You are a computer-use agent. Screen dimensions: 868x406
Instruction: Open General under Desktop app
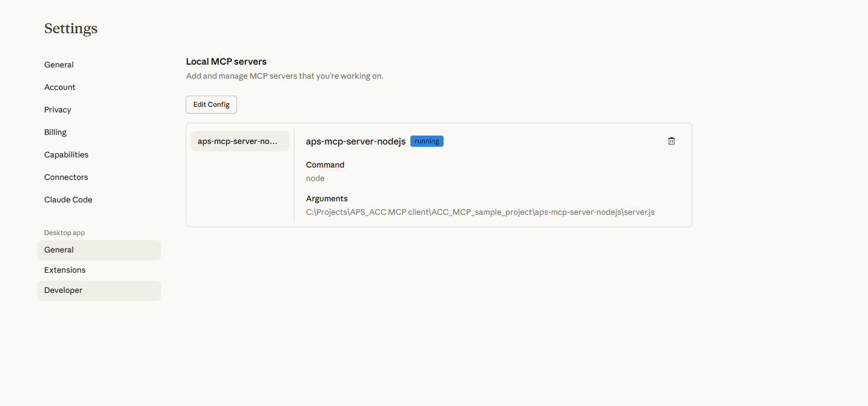coord(59,250)
